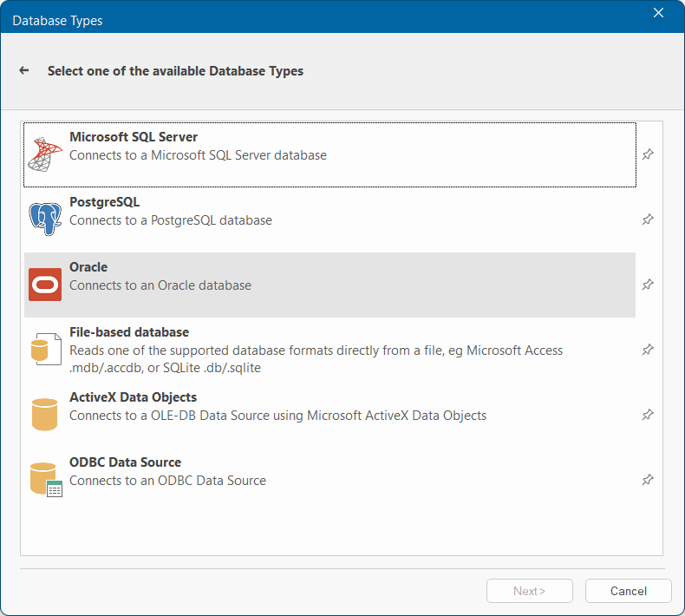Select the Microsoft SQL Server logo icon
This screenshot has height=616, width=685.
click(x=45, y=154)
